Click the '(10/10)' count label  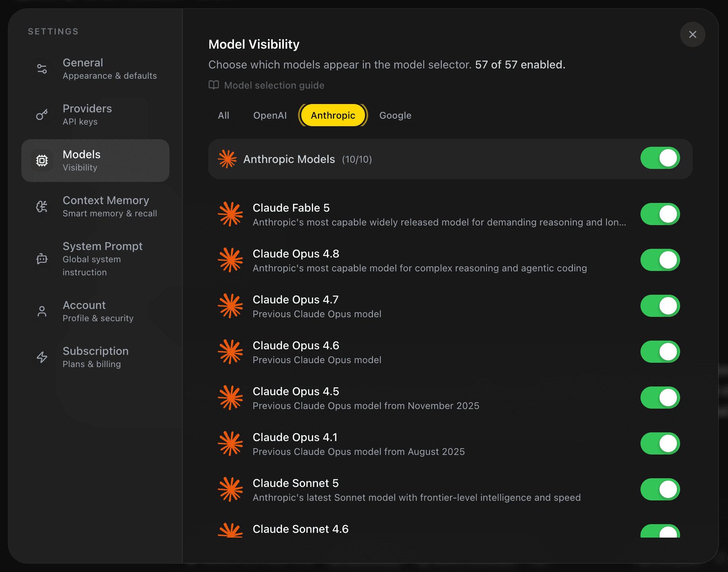357,159
